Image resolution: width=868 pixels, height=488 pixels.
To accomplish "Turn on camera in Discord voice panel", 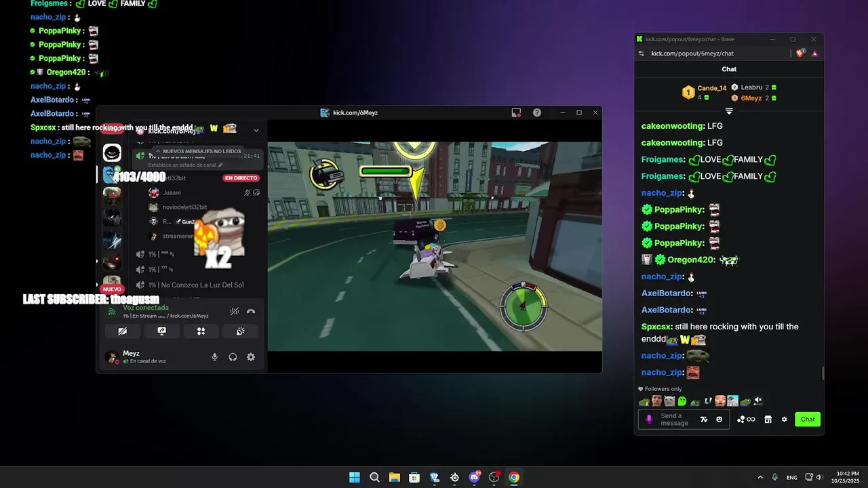I will [x=123, y=331].
